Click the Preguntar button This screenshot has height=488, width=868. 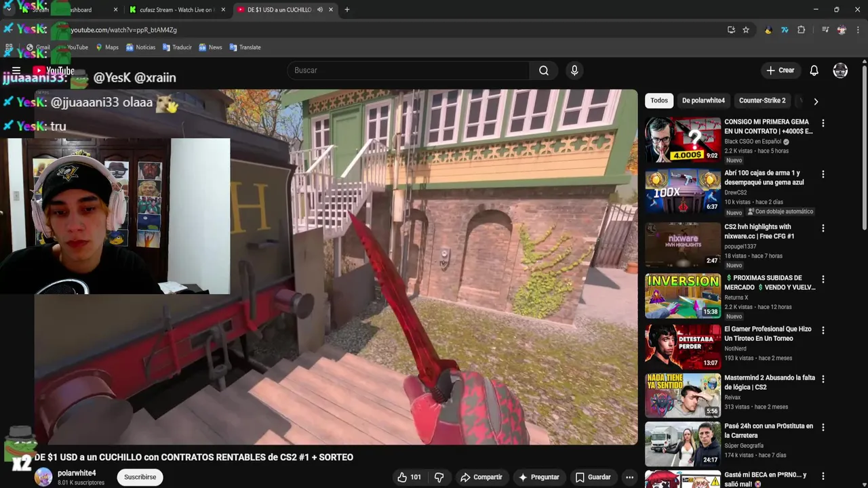coord(538,477)
